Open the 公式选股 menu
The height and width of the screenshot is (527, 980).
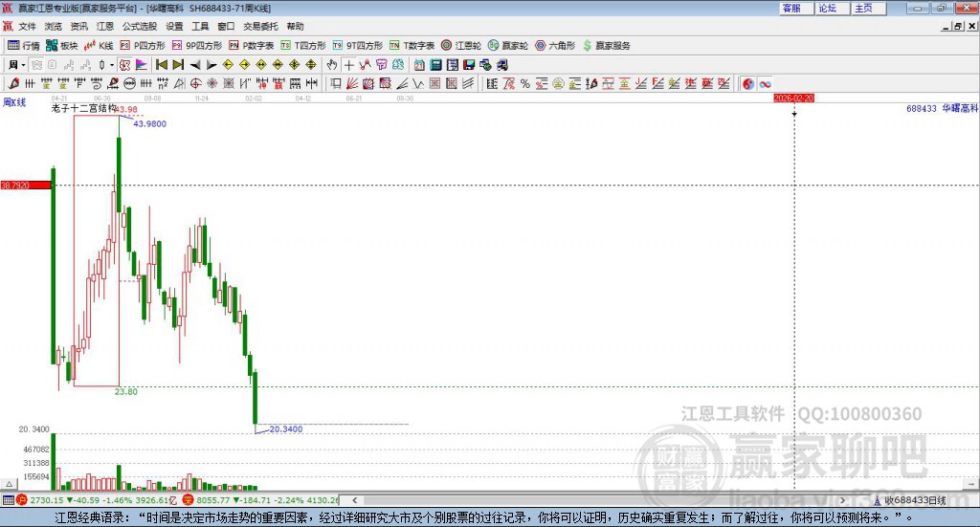[x=140, y=26]
